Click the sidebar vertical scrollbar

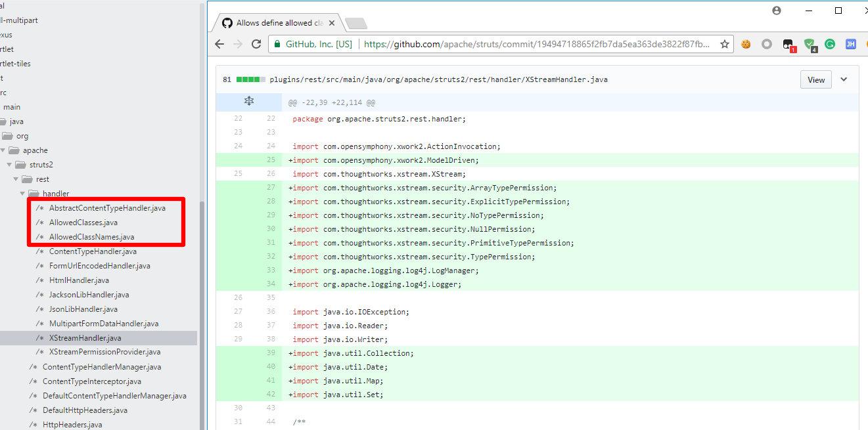(x=202, y=315)
